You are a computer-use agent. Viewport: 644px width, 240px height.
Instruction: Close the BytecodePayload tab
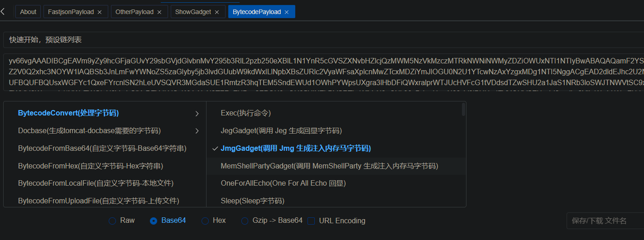coord(287,12)
